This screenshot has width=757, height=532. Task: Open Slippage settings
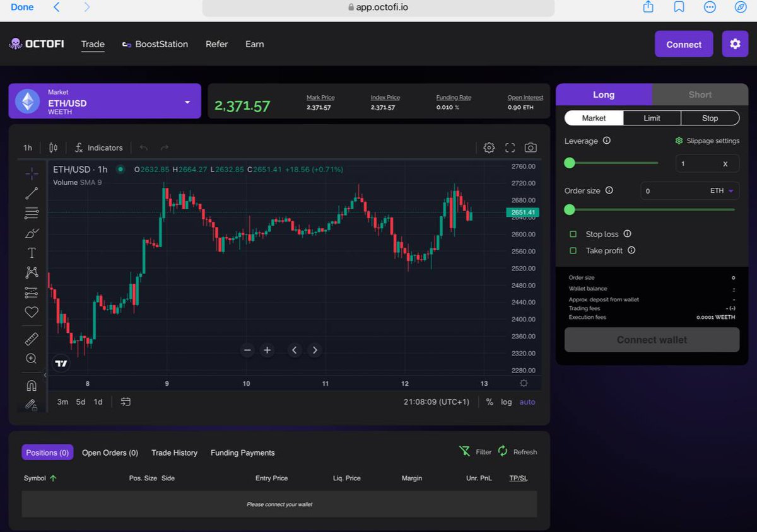pyautogui.click(x=707, y=141)
